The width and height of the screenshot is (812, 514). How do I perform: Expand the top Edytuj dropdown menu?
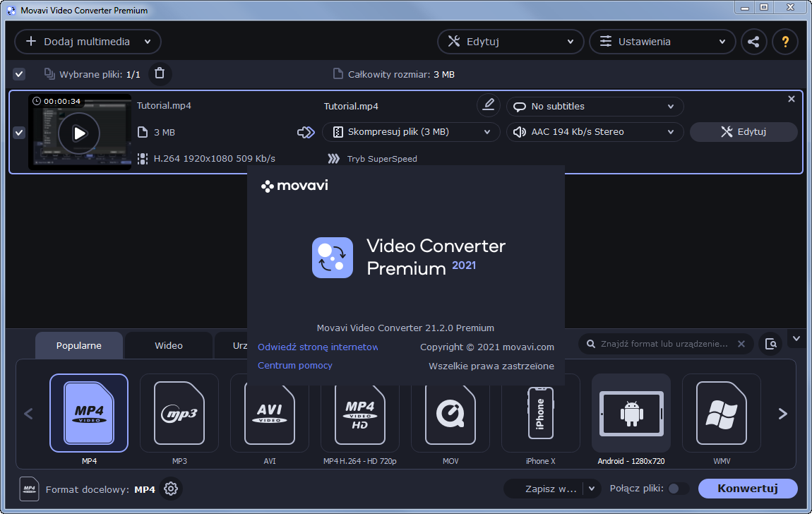click(511, 42)
